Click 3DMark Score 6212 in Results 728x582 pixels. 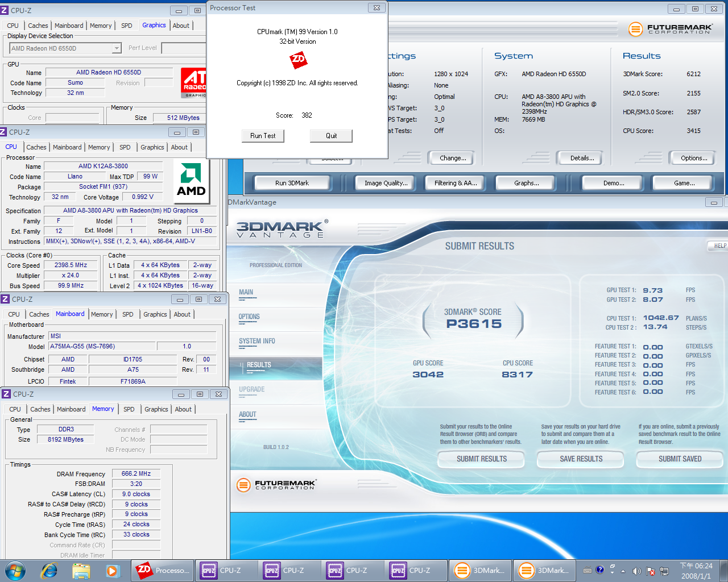click(693, 74)
